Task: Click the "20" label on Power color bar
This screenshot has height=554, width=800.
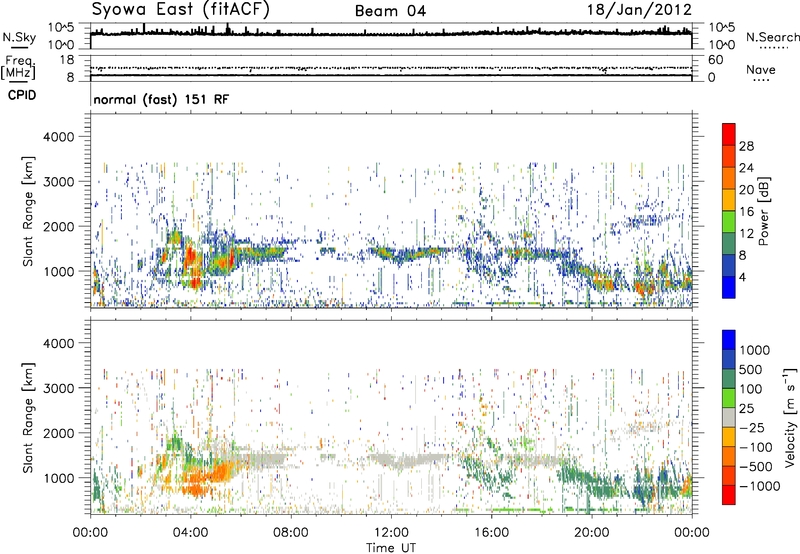Action: point(746,190)
